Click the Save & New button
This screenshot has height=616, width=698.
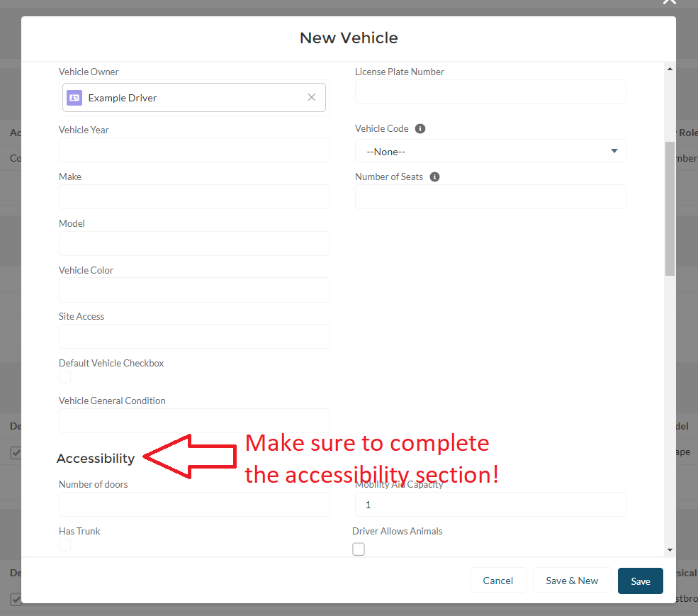click(x=572, y=581)
